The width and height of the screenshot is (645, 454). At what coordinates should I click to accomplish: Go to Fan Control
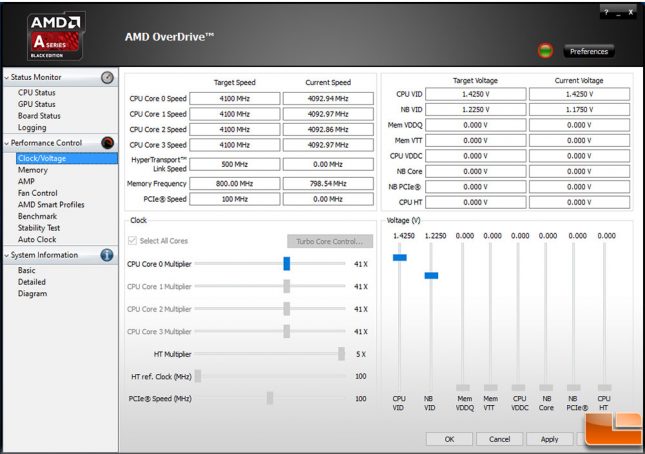pos(37,193)
